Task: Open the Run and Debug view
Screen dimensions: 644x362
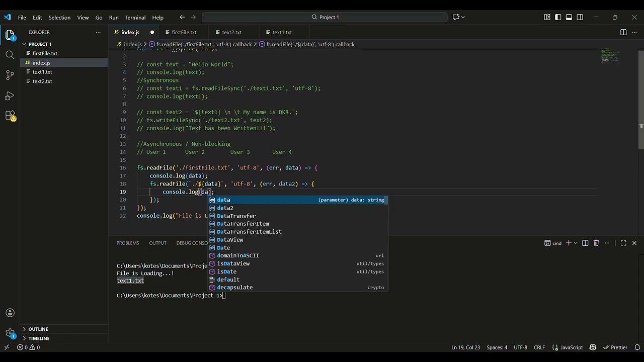Action: click(10, 96)
